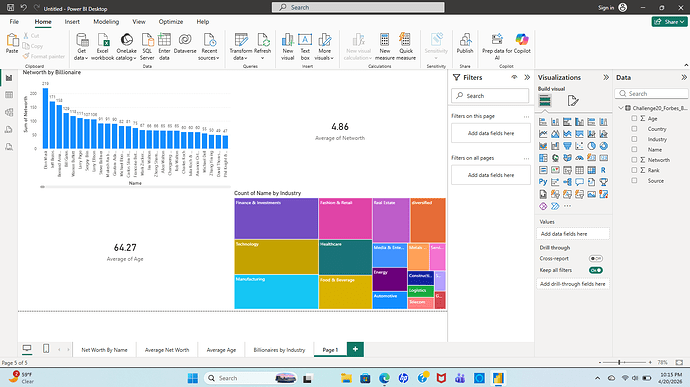690x387 pixels.
Task: Open the Billionaires by Industry page tab
Action: pos(279,350)
